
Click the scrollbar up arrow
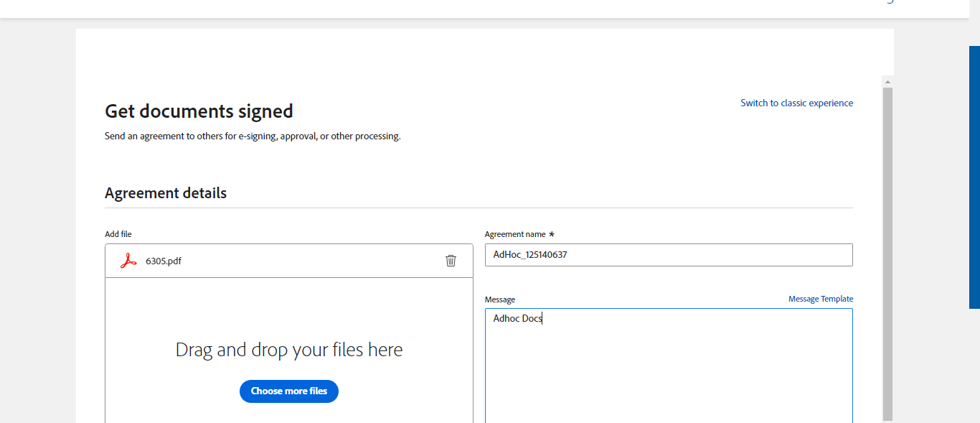point(888,81)
